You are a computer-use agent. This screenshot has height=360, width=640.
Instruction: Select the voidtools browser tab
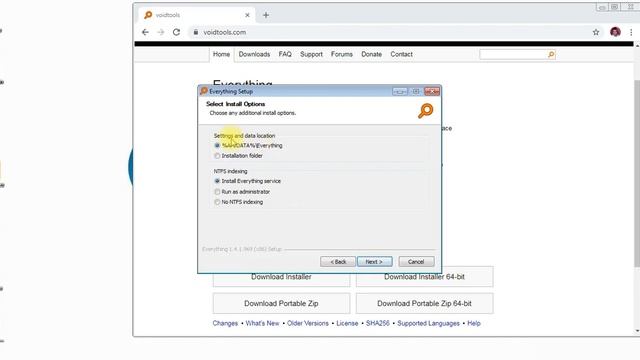pyautogui.click(x=196, y=15)
